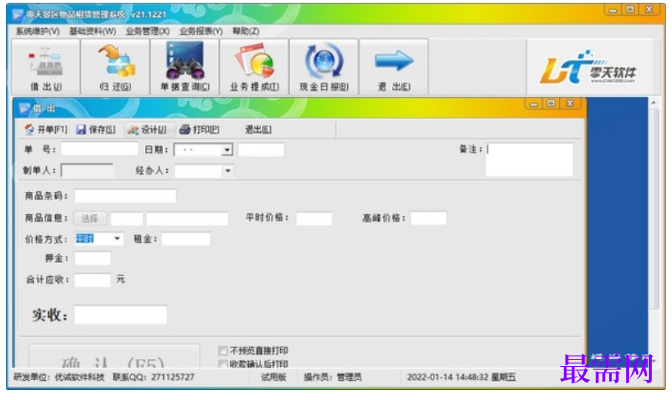Expand the 价格方式 combo box

click(x=117, y=239)
